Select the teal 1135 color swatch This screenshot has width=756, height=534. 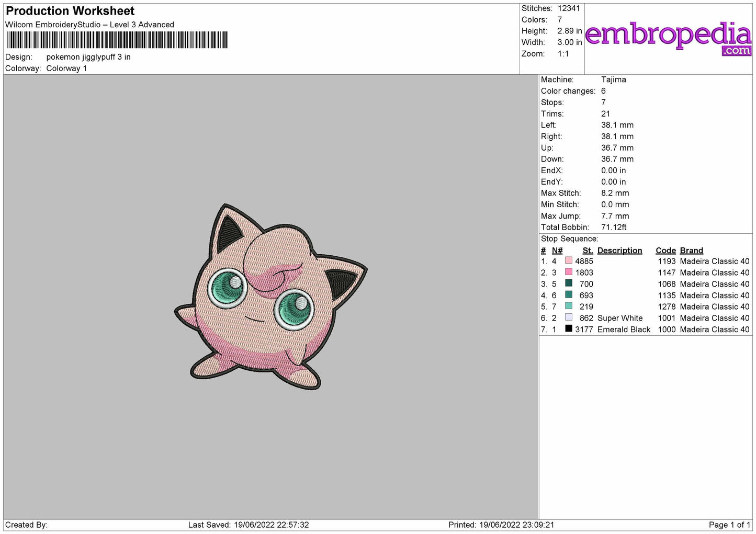click(569, 295)
